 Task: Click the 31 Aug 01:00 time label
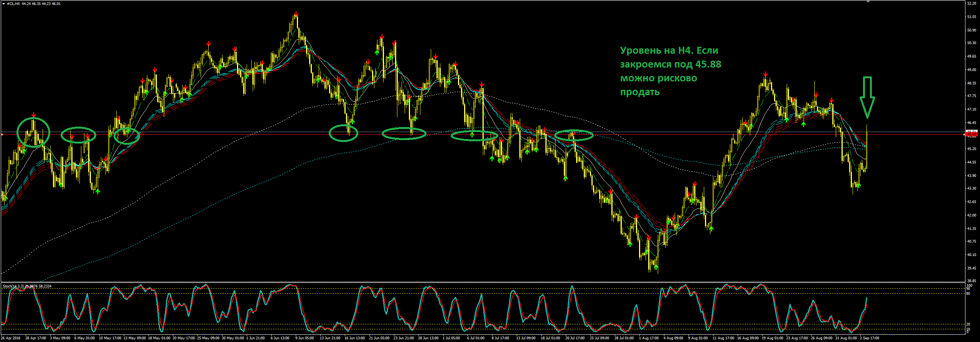846,339
